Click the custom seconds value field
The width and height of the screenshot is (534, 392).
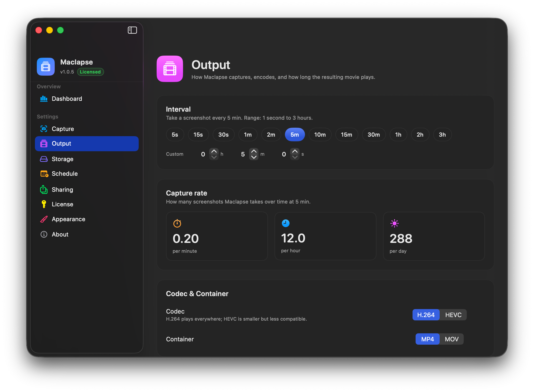tap(284, 154)
